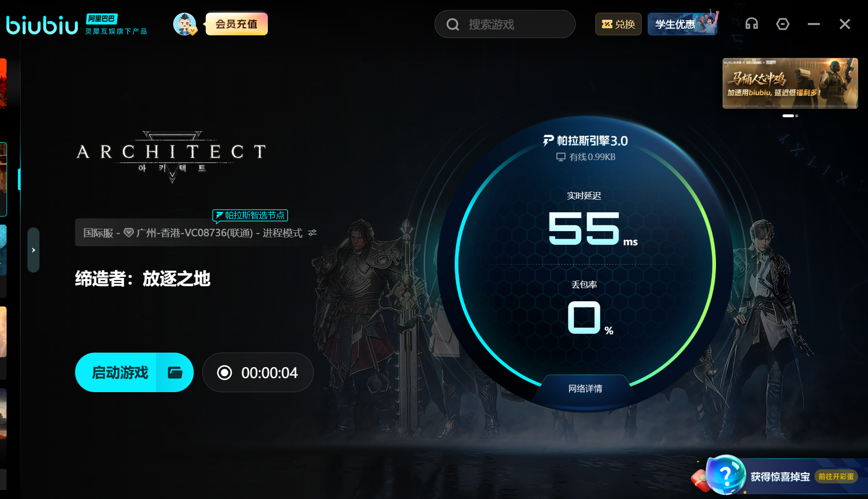Select first banner carousel indicator

788,115
